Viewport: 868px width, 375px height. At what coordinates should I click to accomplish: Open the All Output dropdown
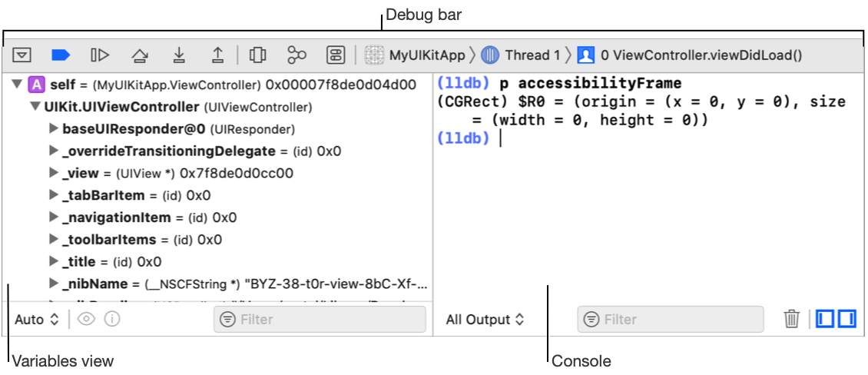[485, 320]
